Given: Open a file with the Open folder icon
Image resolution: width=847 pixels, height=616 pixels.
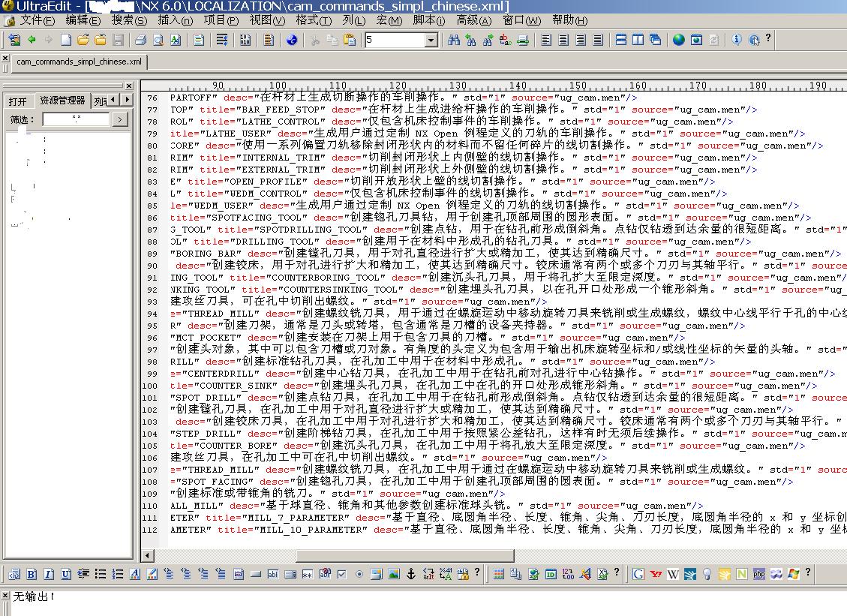Looking at the screenshot, I should pyautogui.click(x=83, y=40).
